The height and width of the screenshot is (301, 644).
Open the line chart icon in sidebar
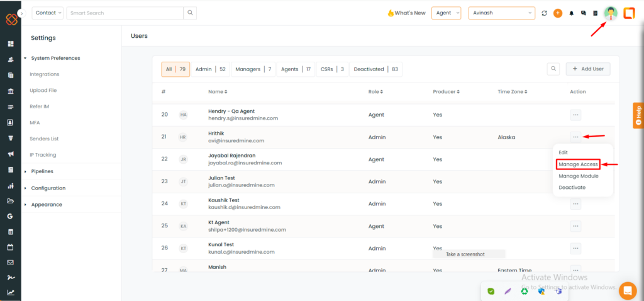[x=11, y=293]
